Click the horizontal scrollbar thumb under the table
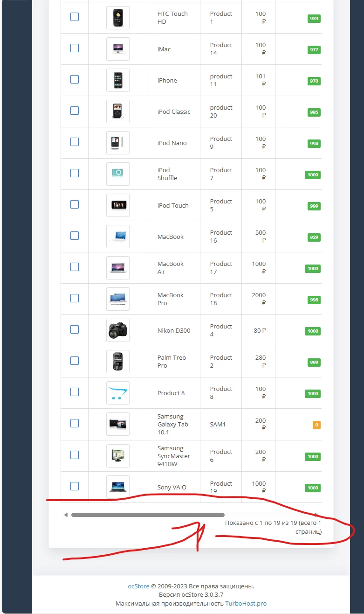The width and height of the screenshot is (364, 614). (148, 515)
